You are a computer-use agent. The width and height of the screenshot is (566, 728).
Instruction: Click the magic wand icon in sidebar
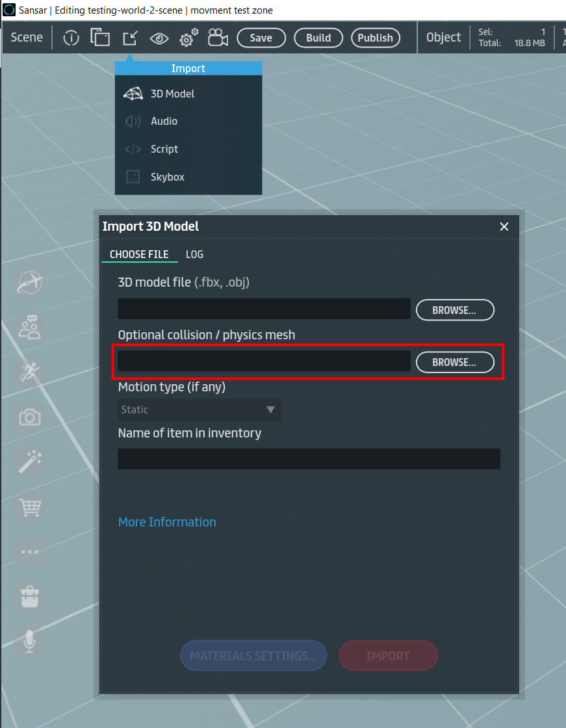[30, 462]
